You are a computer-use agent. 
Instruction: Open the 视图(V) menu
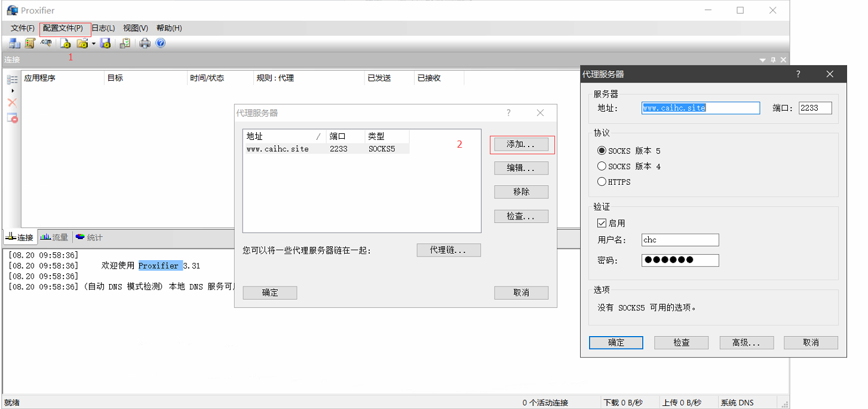pyautogui.click(x=136, y=28)
